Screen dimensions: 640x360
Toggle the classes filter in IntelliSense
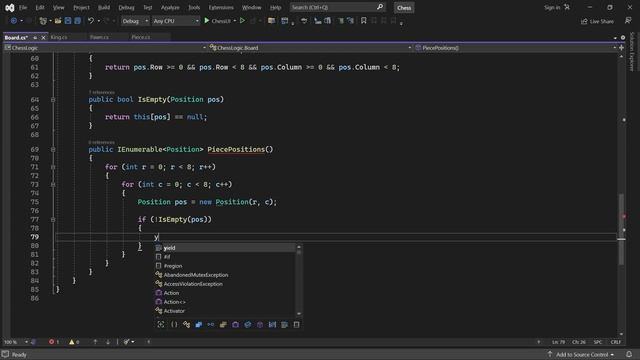[187, 324]
